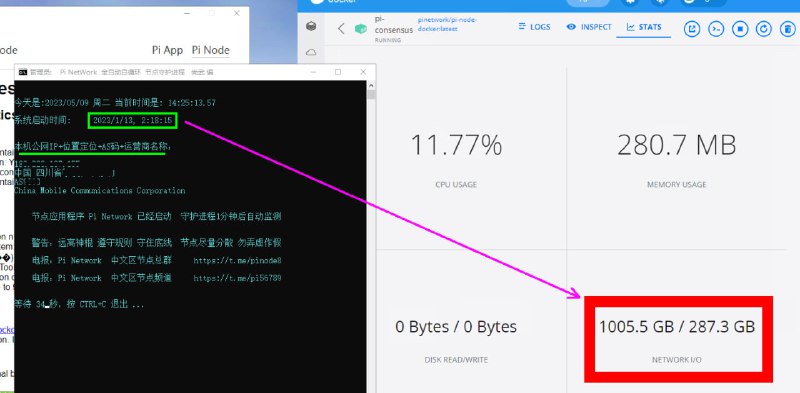Viewport: 800px width, 393px height.
Task: Click the CPU usage 11.77% panel
Action: tap(456, 158)
